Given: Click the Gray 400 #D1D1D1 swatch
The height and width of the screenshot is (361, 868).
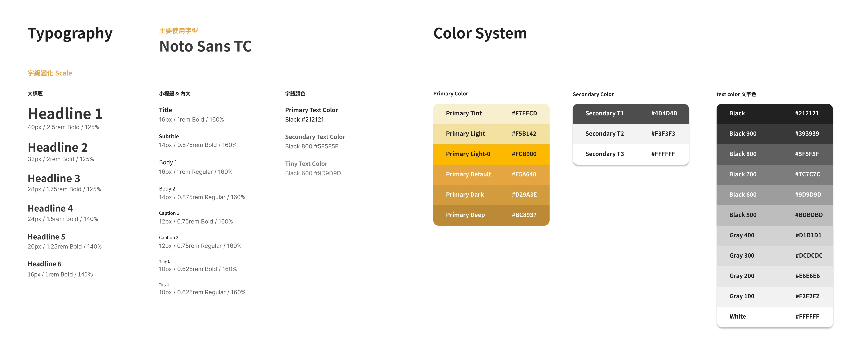Looking at the screenshot, I should pyautogui.click(x=774, y=235).
